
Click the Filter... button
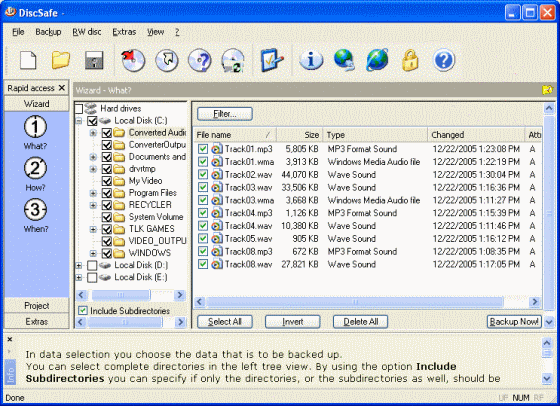(x=225, y=114)
